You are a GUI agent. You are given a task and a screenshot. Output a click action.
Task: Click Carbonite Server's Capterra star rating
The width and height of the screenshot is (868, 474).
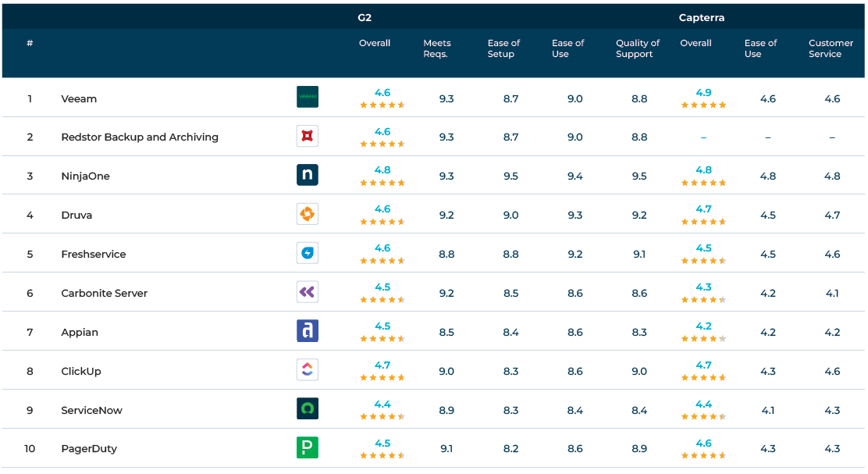click(x=703, y=300)
